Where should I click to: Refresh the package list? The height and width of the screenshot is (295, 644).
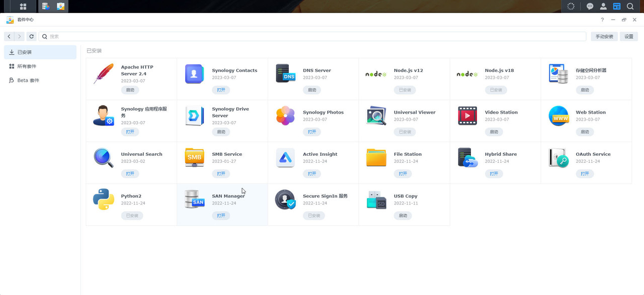coord(32,36)
